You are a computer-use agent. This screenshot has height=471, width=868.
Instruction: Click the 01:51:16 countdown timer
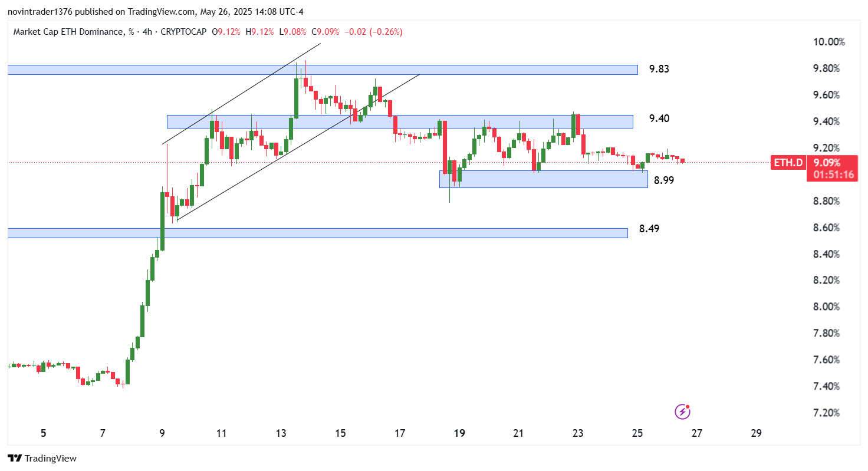pyautogui.click(x=833, y=174)
